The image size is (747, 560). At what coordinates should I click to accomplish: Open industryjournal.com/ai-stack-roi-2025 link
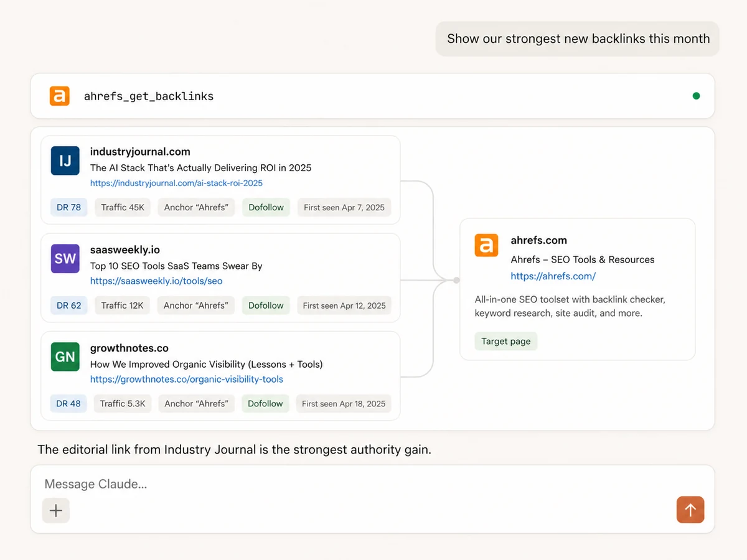click(176, 183)
